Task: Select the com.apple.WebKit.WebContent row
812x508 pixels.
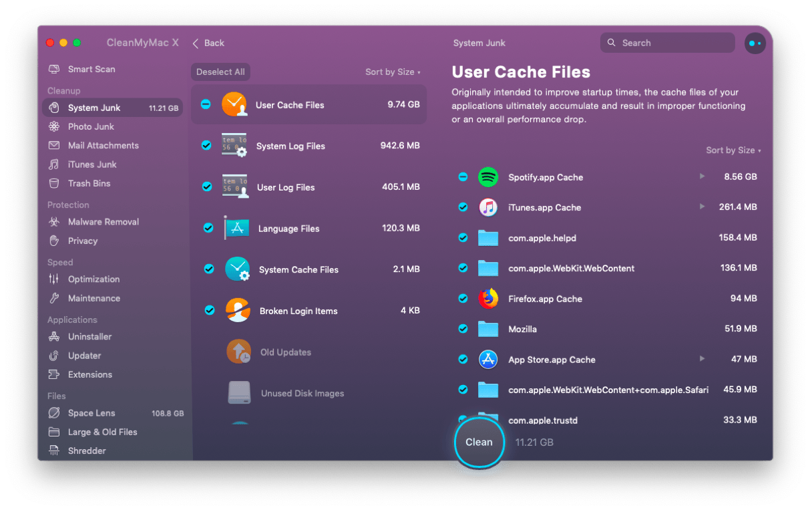Action: point(608,268)
